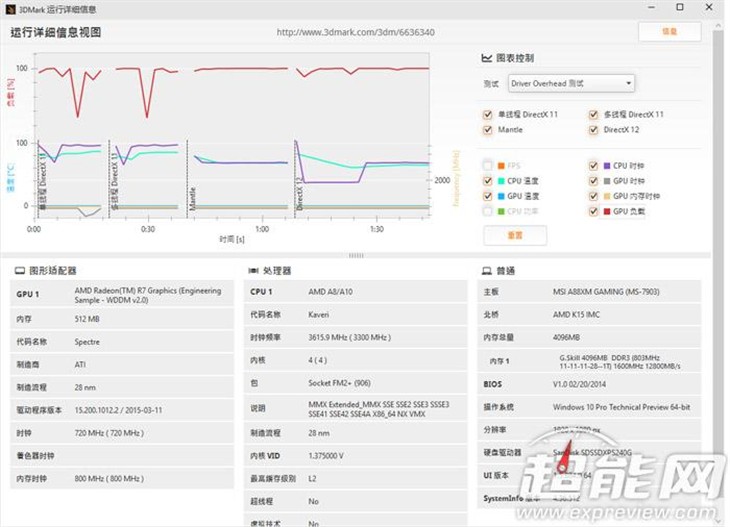730x527 pixels.
Task: Click the tan GPU 内存时钟 color swatch
Action: pyautogui.click(x=607, y=196)
